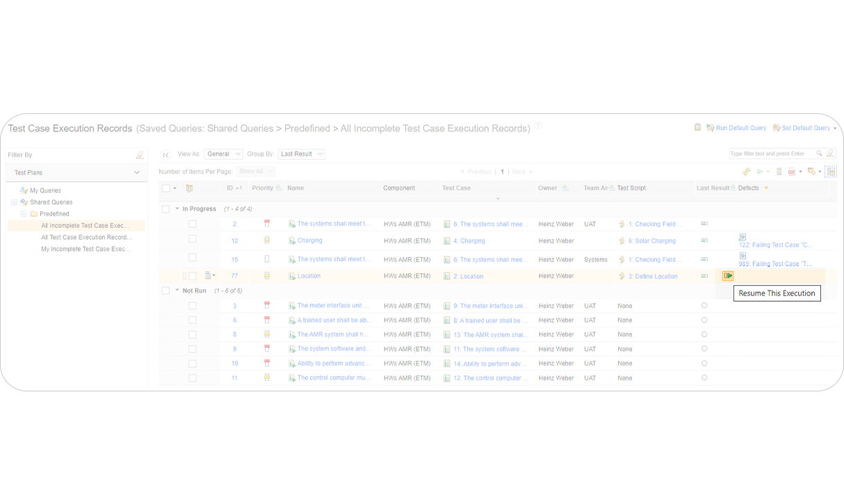Click the green run execution icon
Viewport: 844px width, 504px height.
coord(761,171)
